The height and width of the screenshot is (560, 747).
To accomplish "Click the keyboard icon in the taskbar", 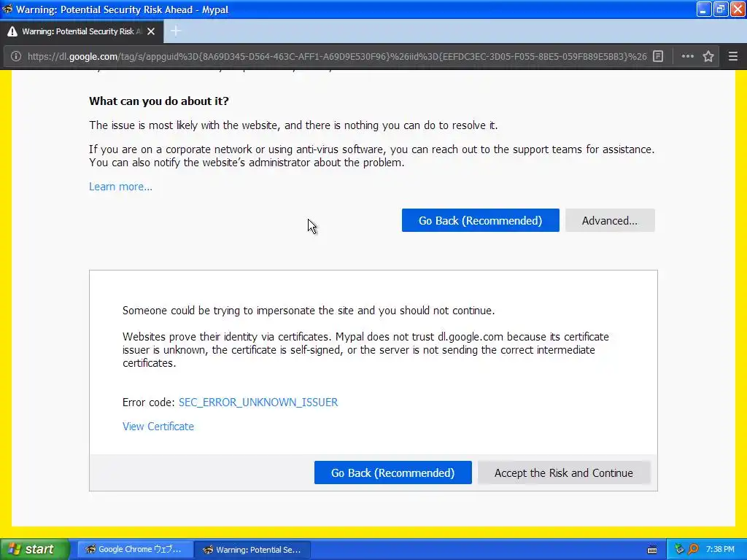I will coord(652,550).
